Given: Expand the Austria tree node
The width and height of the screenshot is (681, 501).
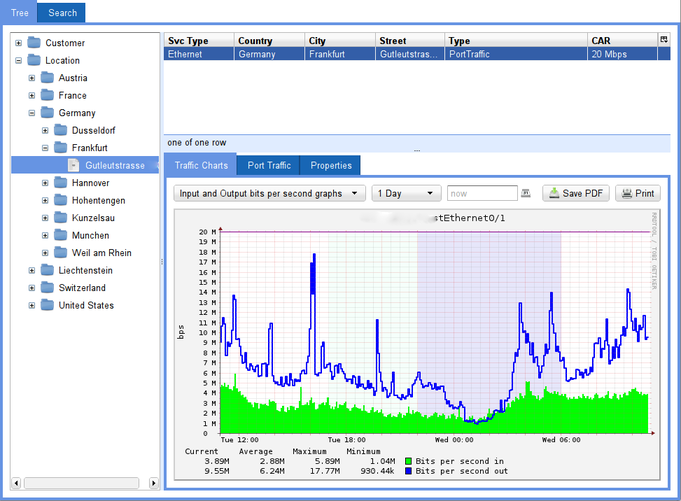Looking at the screenshot, I should pos(32,78).
